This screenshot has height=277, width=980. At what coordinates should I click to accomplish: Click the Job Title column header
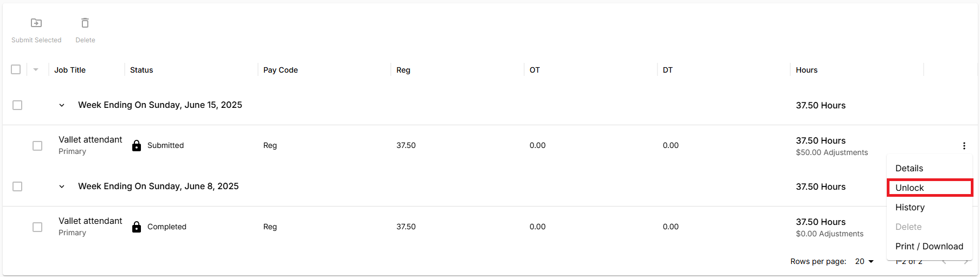click(x=70, y=70)
